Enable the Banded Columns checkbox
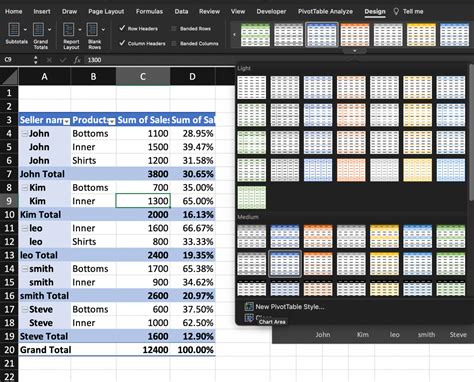 pyautogui.click(x=174, y=43)
